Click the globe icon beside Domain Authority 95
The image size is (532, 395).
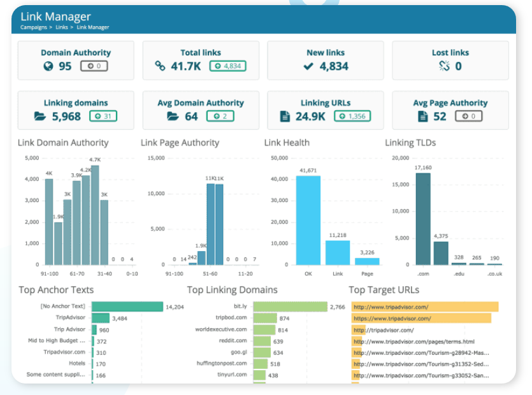(x=48, y=66)
